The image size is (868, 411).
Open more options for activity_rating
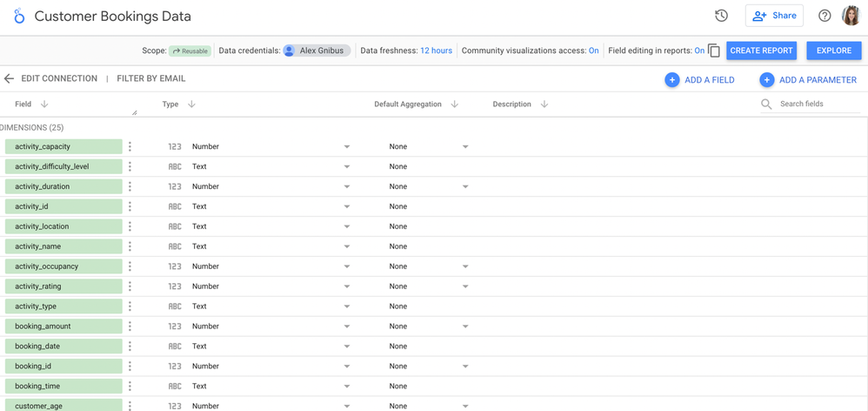pos(130,286)
